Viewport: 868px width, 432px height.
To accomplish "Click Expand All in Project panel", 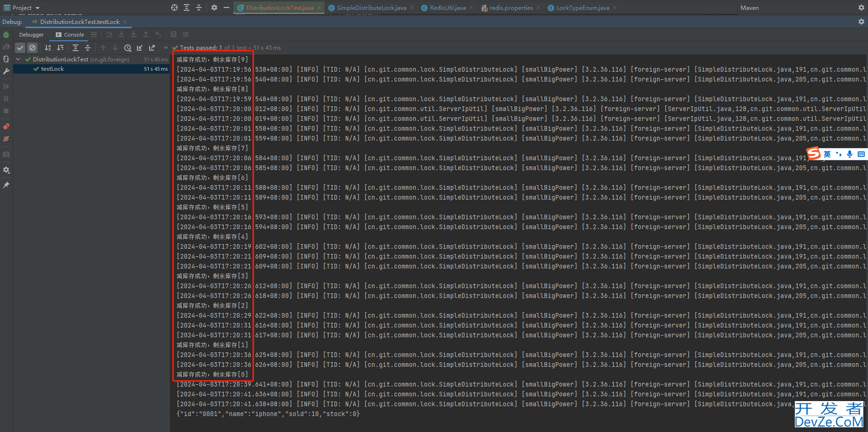I will pos(187,7).
